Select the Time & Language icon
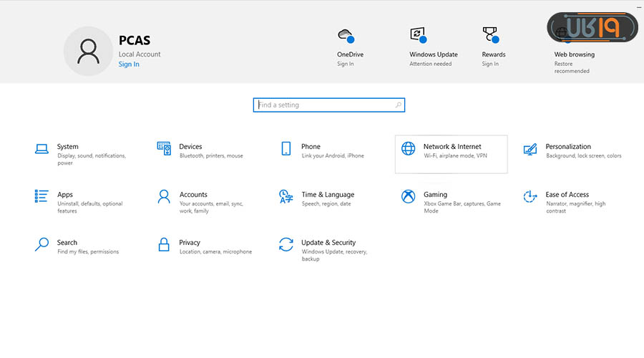Image resolution: width=644 pixels, height=358 pixels. pyautogui.click(x=286, y=196)
